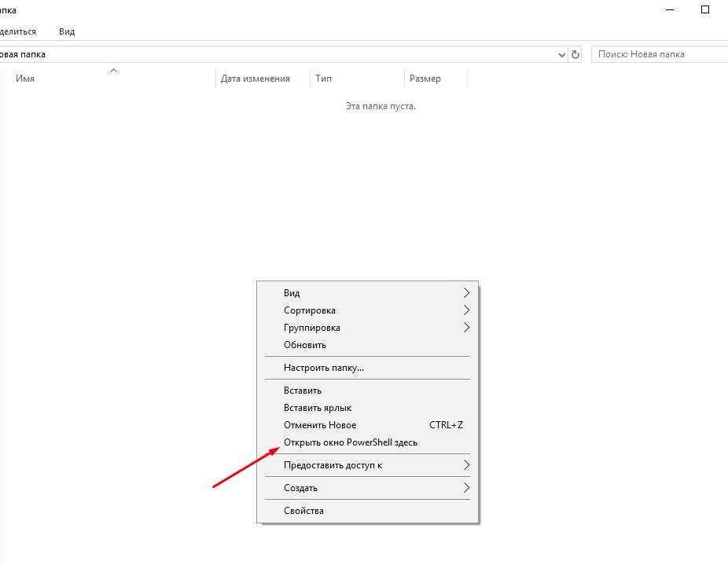Choose Отменить Новое in context menu

320,425
